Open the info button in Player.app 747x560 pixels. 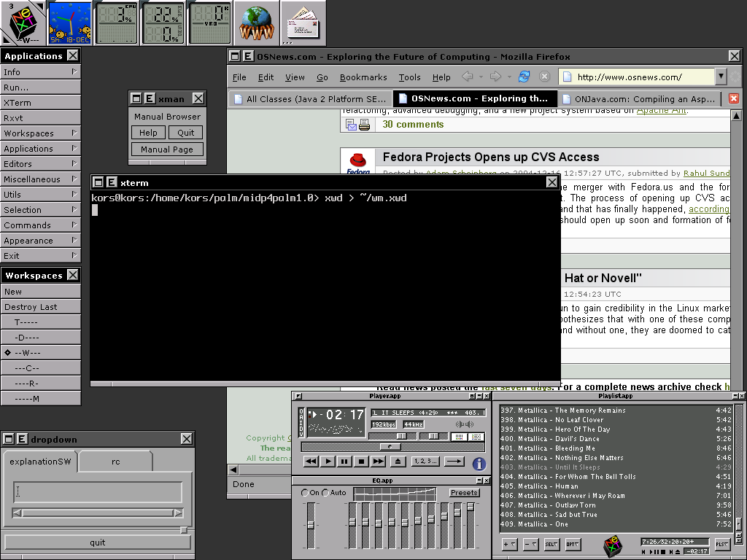click(479, 463)
